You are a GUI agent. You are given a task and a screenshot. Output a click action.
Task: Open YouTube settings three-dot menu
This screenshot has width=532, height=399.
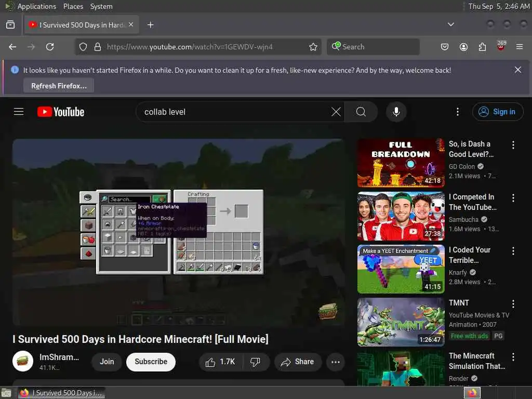[458, 112]
